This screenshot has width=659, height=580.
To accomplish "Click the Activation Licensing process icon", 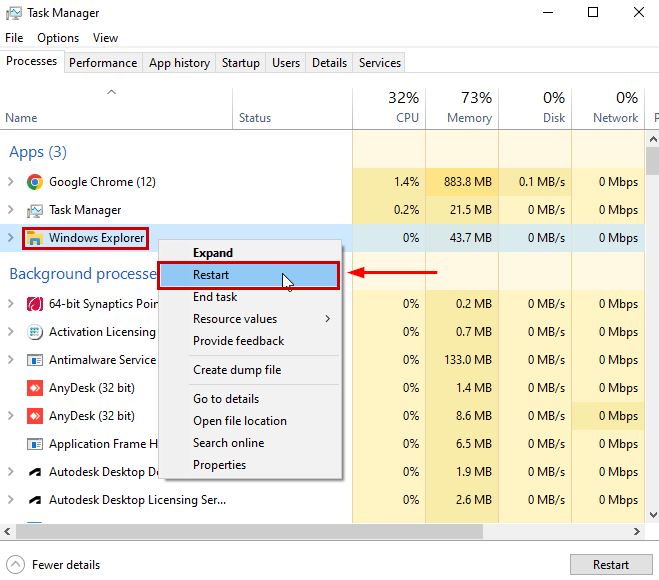I will (34, 332).
